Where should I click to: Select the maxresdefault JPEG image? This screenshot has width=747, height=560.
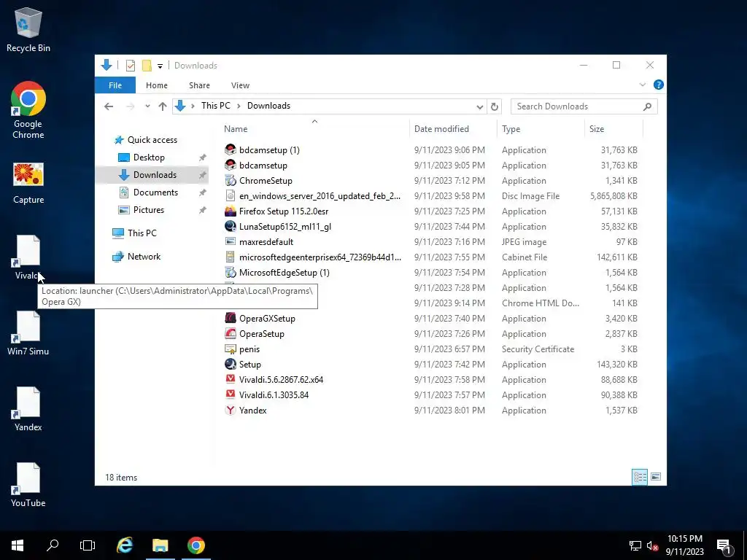point(266,242)
